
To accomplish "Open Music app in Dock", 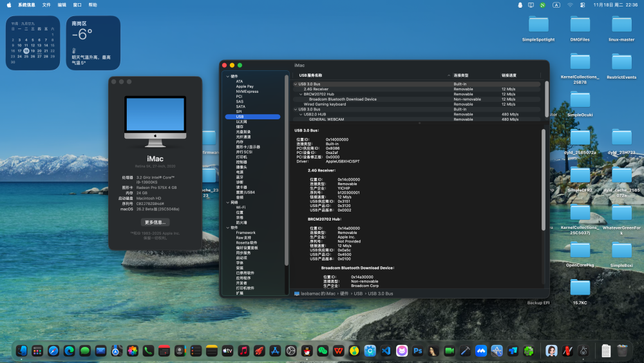I will 243,351.
